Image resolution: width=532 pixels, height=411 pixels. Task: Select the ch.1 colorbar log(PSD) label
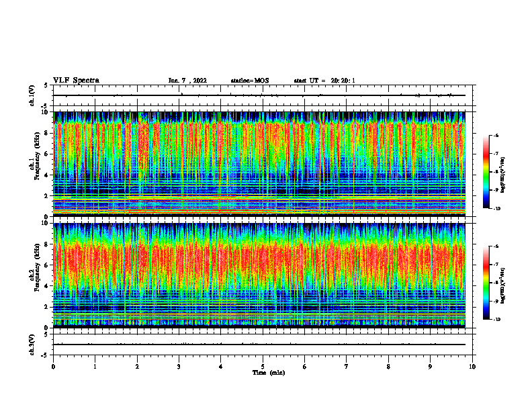[x=503, y=175]
